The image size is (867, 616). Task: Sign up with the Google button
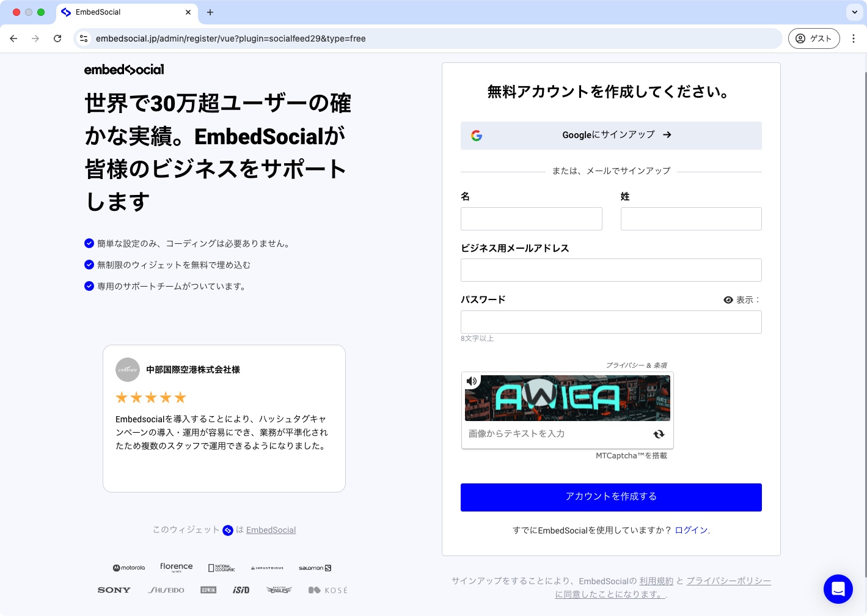point(611,135)
